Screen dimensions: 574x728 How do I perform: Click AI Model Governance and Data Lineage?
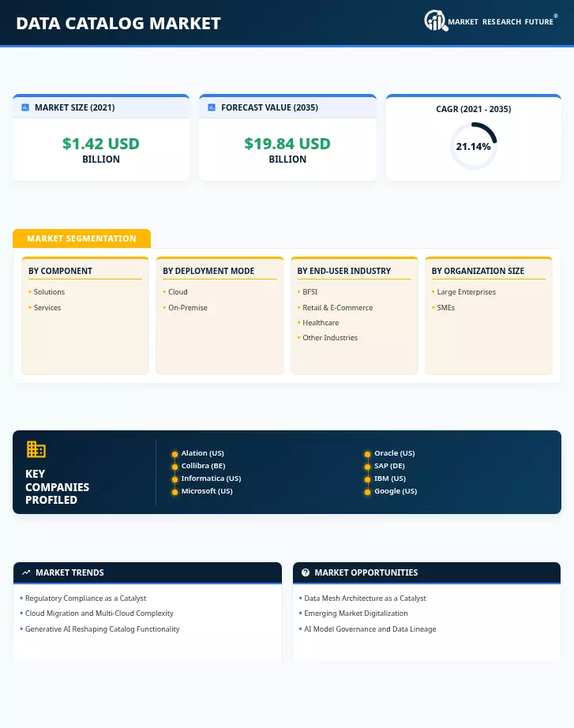(x=370, y=629)
